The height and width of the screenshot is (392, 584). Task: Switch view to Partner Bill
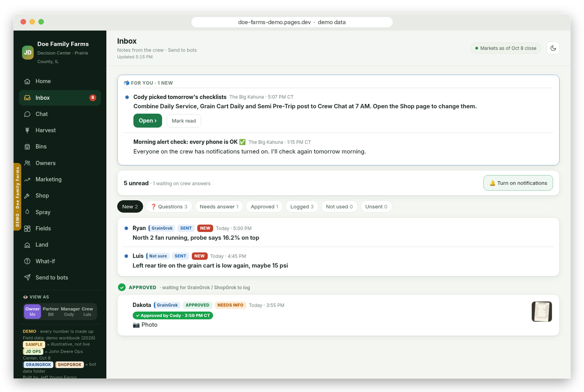pos(51,312)
